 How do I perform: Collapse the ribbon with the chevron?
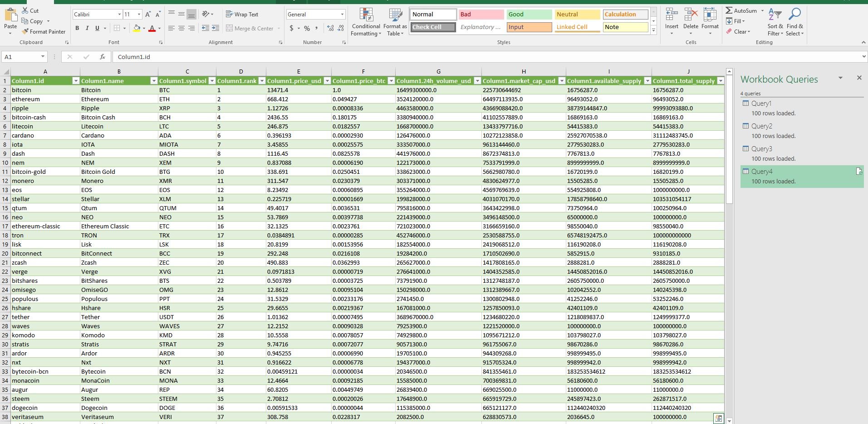click(x=863, y=42)
